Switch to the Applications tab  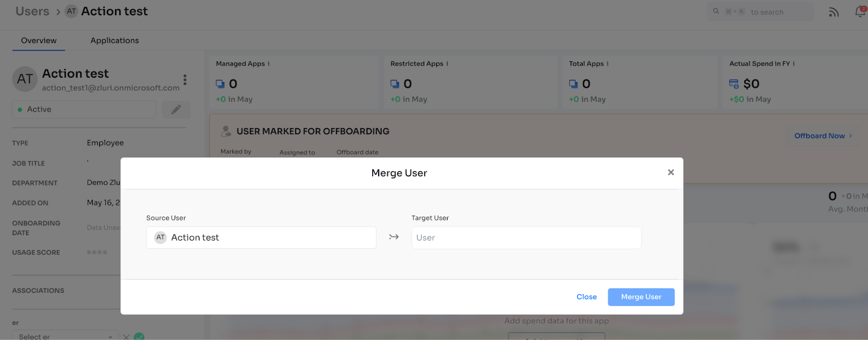pyautogui.click(x=114, y=41)
